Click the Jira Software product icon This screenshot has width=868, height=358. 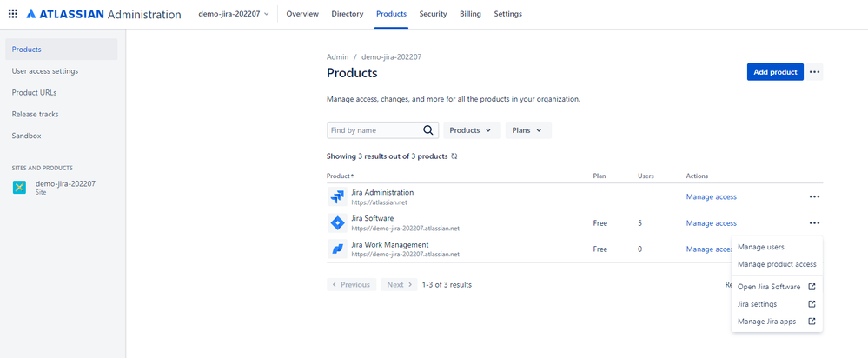337,223
